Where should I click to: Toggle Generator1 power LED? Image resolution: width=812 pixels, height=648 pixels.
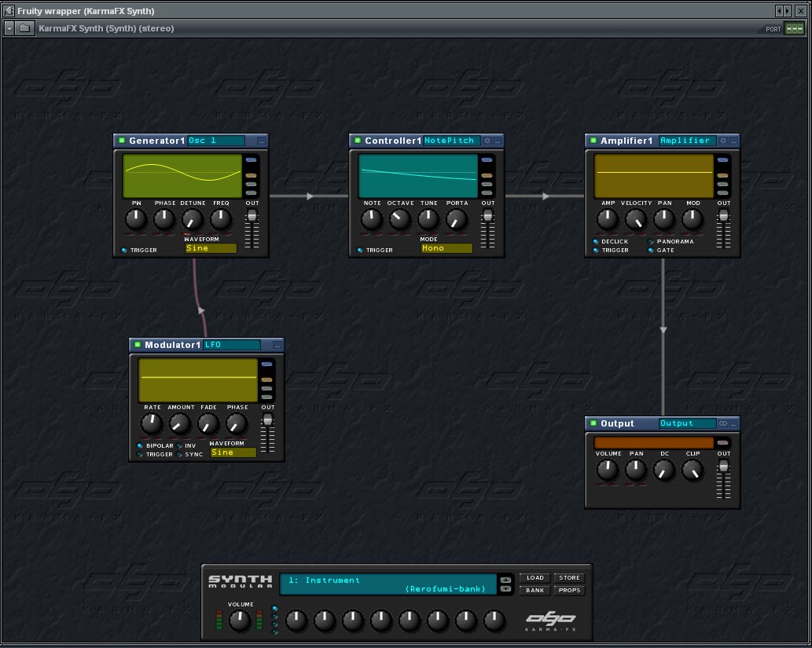pyautogui.click(x=122, y=141)
